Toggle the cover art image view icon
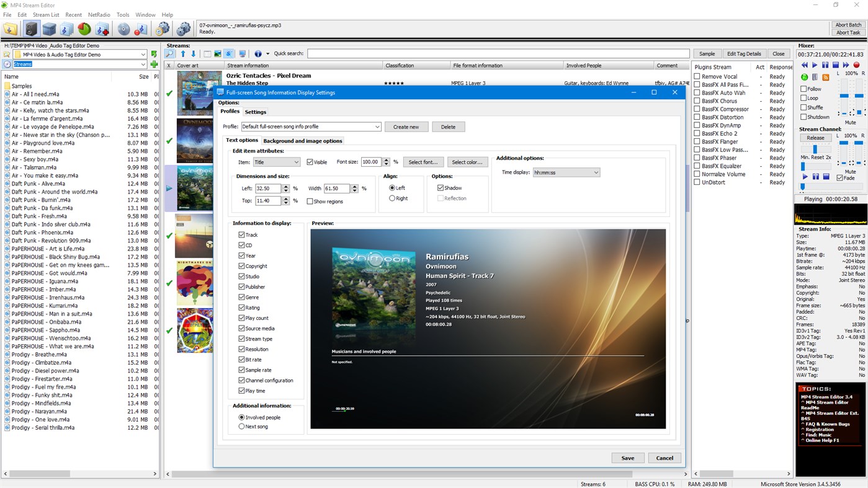The image size is (868, 488). [217, 54]
